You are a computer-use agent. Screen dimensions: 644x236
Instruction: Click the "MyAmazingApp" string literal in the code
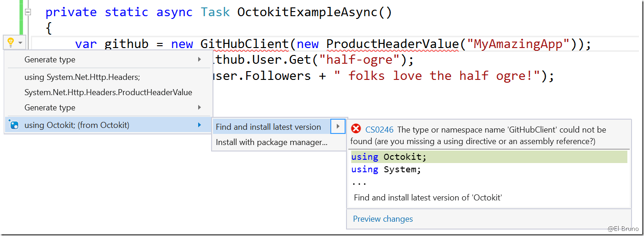[518, 44]
